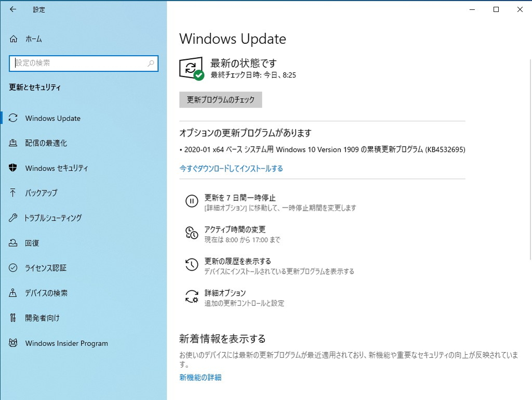Select the バックアップ sidebar icon
The image size is (532, 400).
point(12,193)
